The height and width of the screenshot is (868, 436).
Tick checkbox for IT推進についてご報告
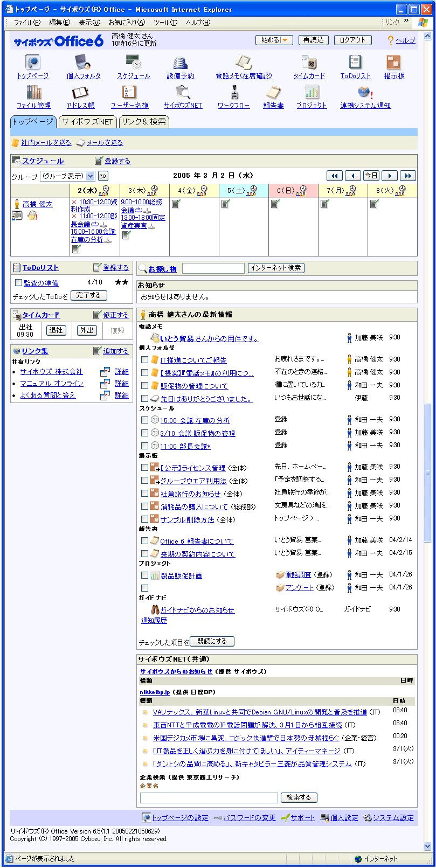pyautogui.click(x=144, y=359)
